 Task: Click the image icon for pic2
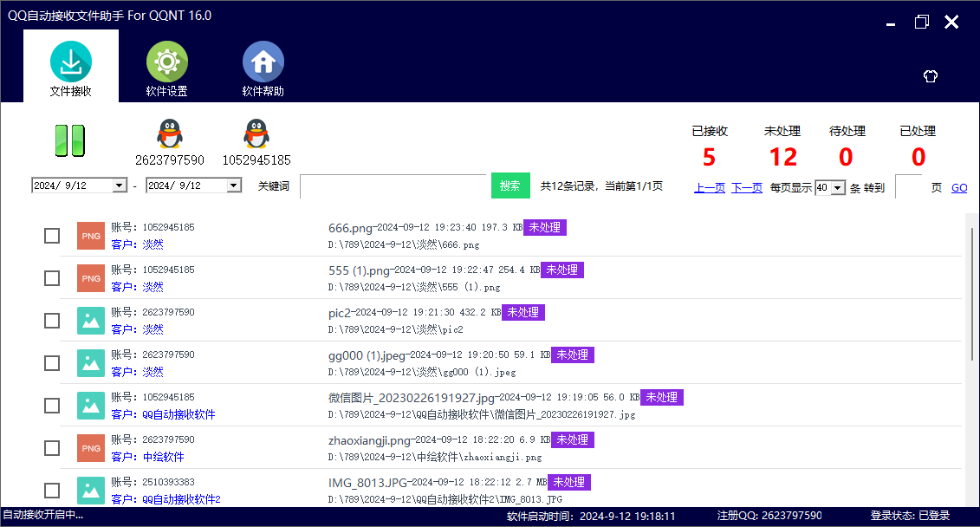click(x=91, y=321)
